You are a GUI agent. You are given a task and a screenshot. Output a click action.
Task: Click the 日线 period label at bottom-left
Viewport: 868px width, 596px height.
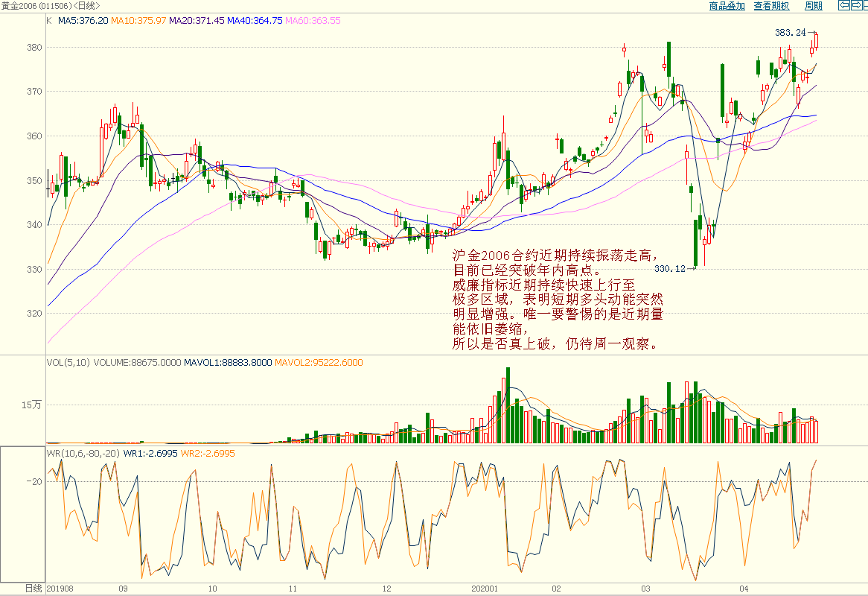click(33, 589)
